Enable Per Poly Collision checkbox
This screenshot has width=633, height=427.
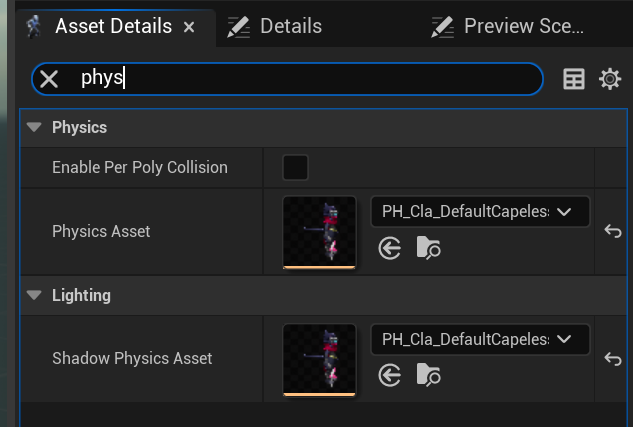tap(296, 167)
